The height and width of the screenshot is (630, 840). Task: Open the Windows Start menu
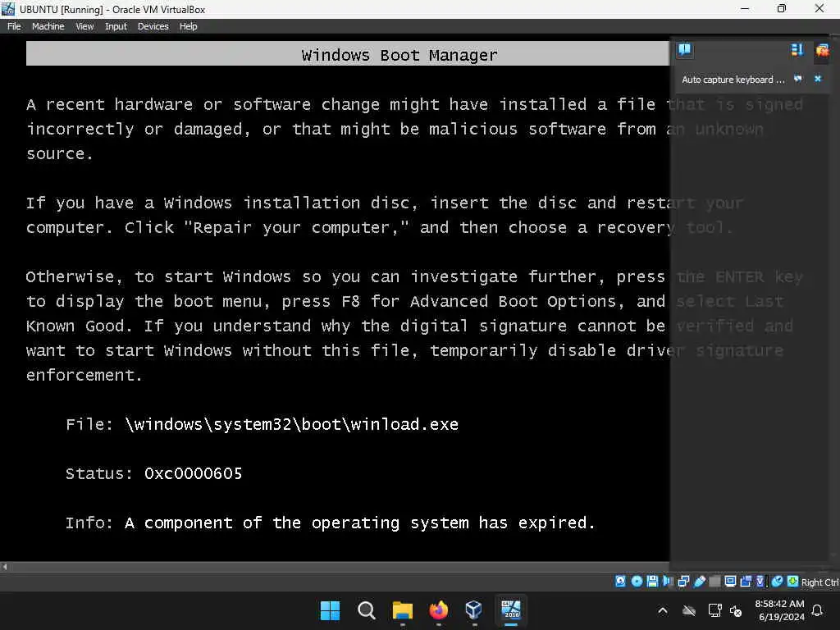[x=330, y=610]
